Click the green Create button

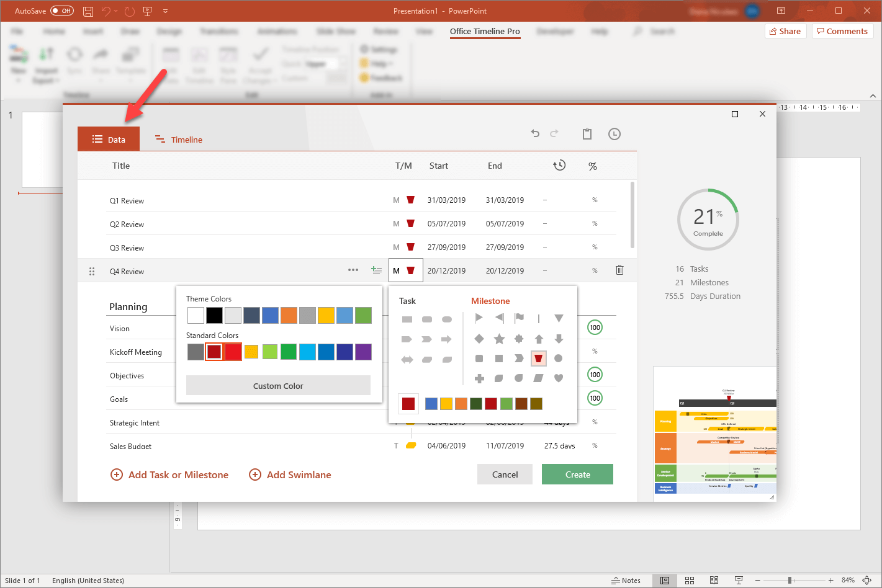tap(577, 474)
